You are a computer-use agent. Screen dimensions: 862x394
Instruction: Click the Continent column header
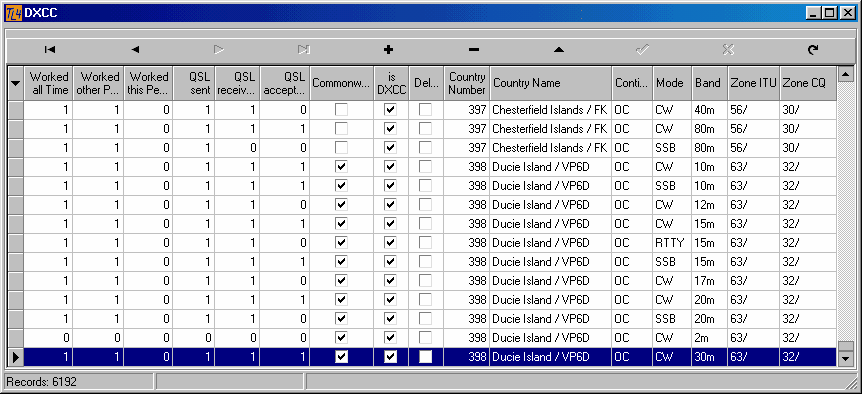(632, 83)
